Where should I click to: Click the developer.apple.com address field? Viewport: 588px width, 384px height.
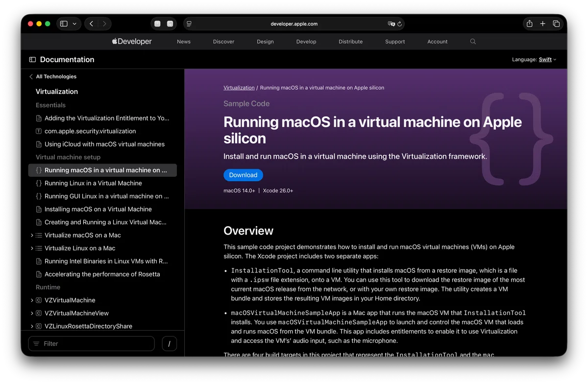(294, 24)
